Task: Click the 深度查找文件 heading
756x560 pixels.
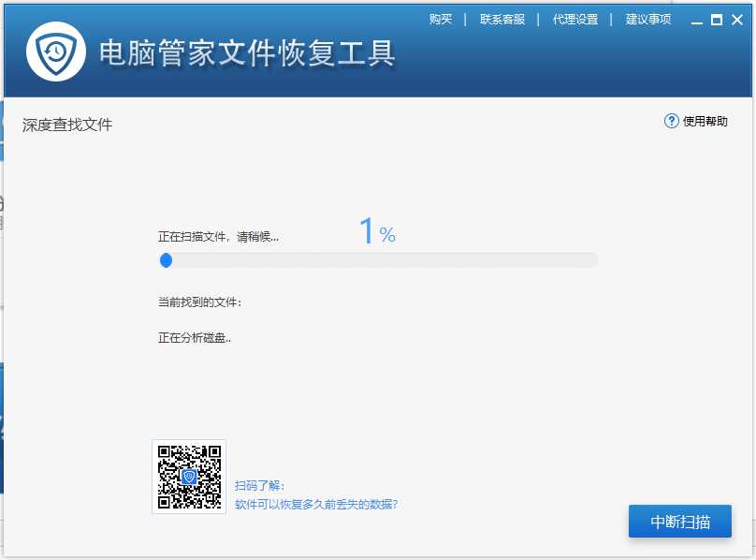Action: tap(67, 125)
